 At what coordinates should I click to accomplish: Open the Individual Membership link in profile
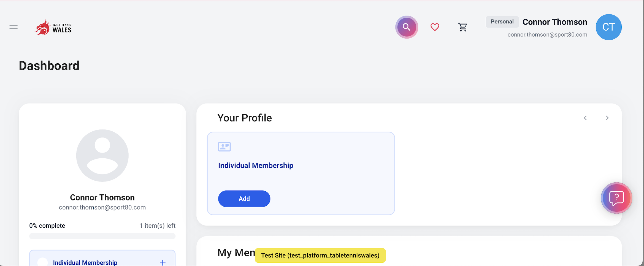256,165
